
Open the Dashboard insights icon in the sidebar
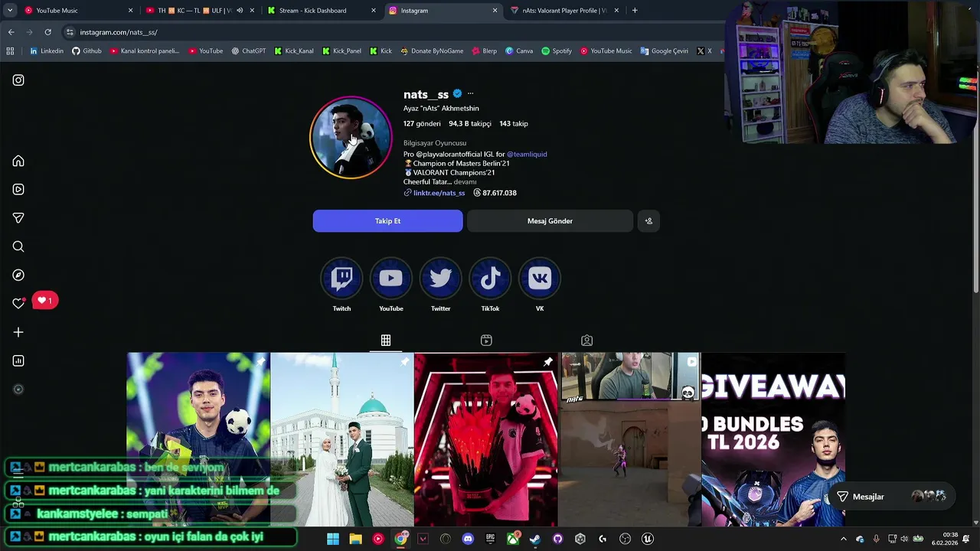18,360
